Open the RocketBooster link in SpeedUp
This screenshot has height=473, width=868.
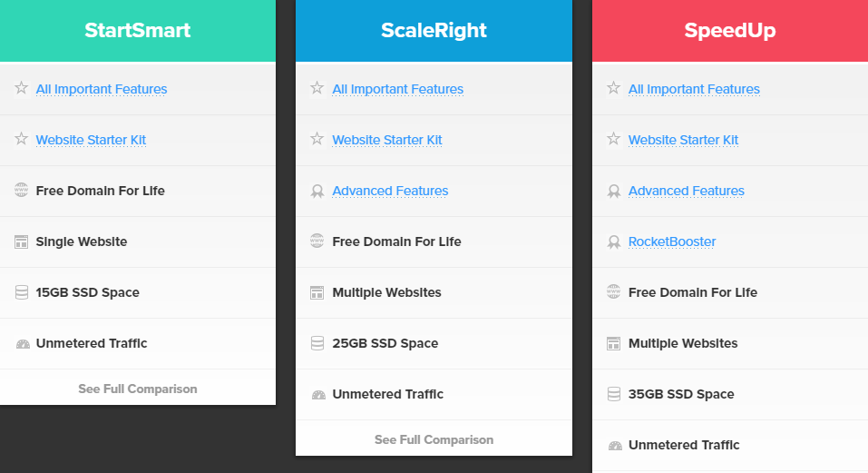click(x=672, y=241)
